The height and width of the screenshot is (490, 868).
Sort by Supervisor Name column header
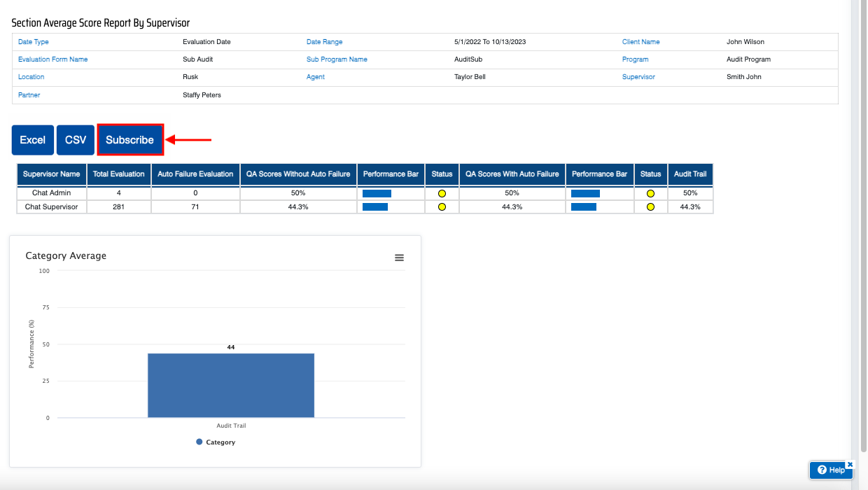tap(51, 174)
